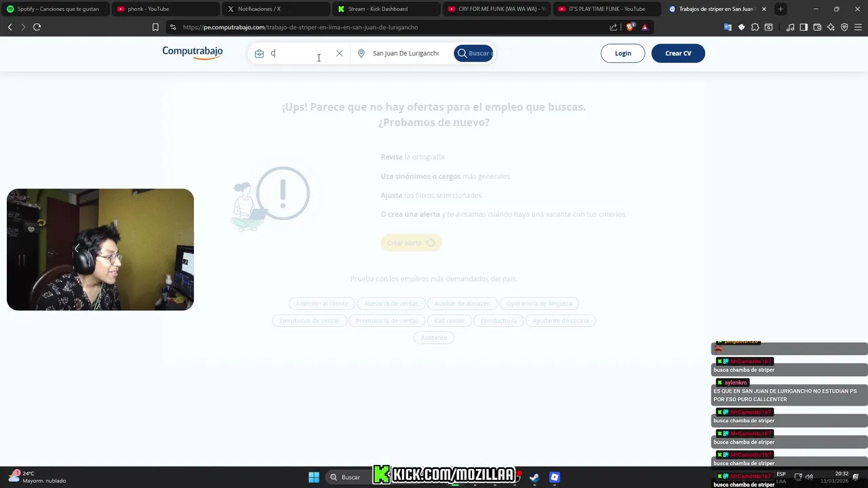The width and height of the screenshot is (868, 488).
Task: Open Roblox from the taskbar
Action: 555,477
